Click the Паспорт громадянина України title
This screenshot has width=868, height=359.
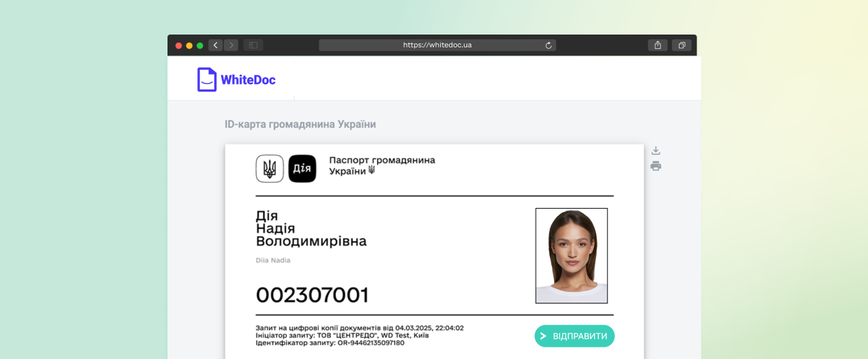click(x=382, y=165)
